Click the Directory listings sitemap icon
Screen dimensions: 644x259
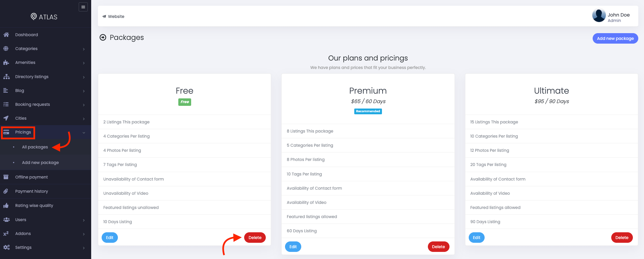pyautogui.click(x=6, y=77)
